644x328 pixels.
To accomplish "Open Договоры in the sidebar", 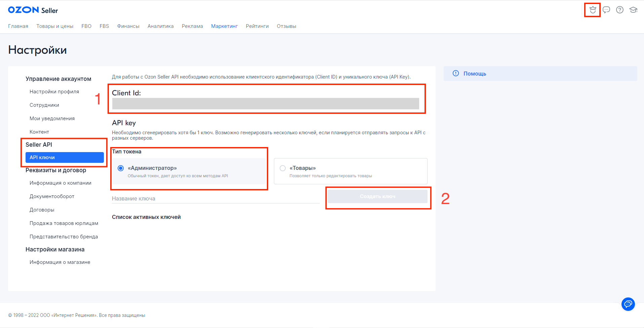I will point(42,210).
